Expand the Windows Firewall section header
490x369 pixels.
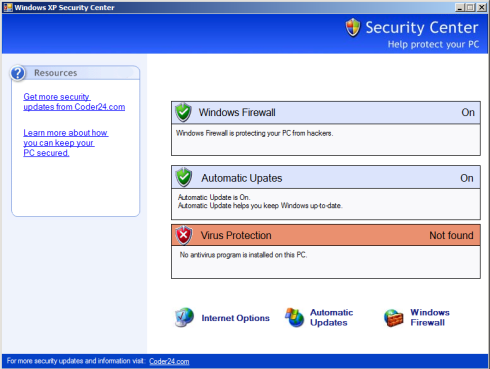click(326, 113)
